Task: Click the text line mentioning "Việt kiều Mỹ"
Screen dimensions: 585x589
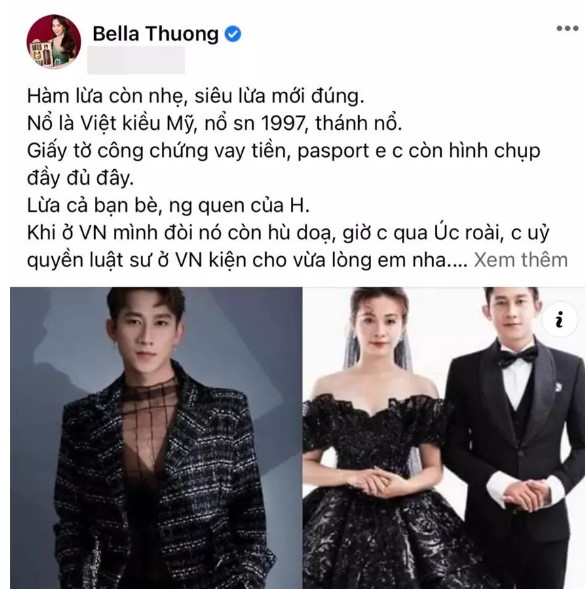Action: [x=215, y=124]
